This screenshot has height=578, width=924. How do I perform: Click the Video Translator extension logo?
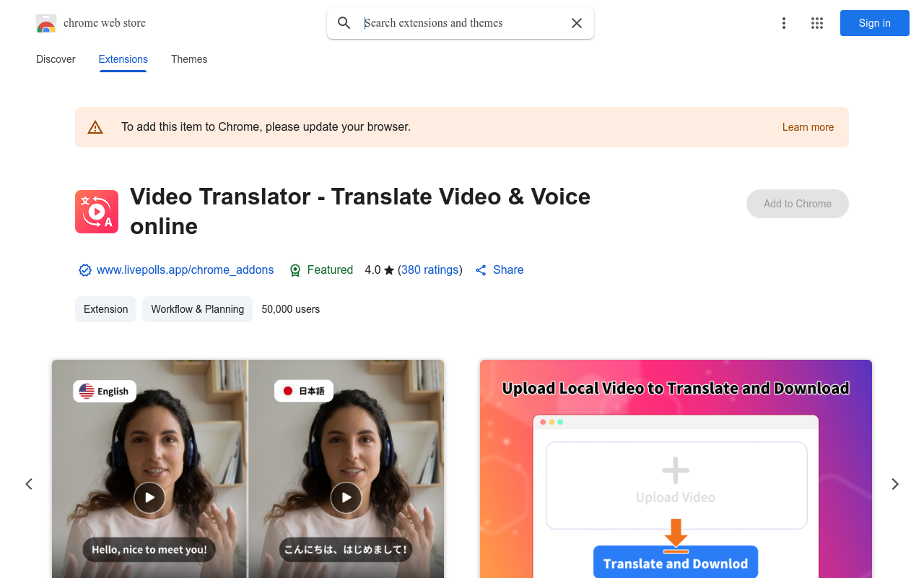pos(97,212)
